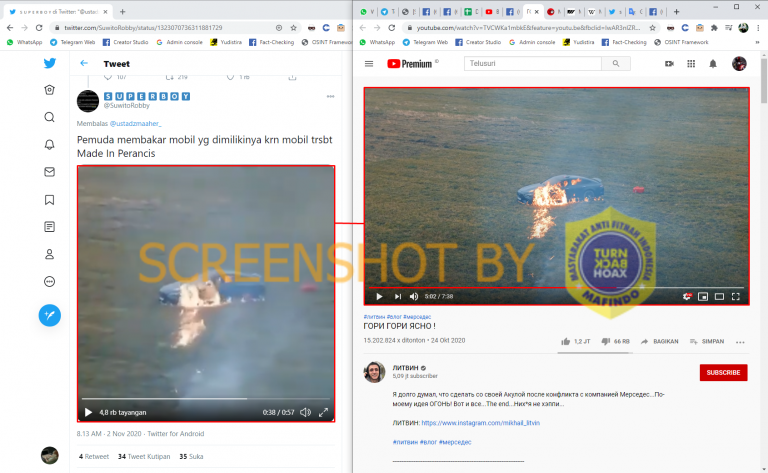
Task: Open Twitter Bookmarks icon in the sidebar
Action: [x=49, y=200]
